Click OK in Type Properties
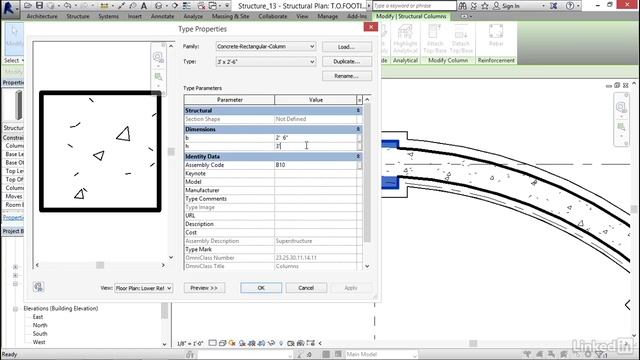Viewport: 640px width, 360px height. click(x=261, y=288)
